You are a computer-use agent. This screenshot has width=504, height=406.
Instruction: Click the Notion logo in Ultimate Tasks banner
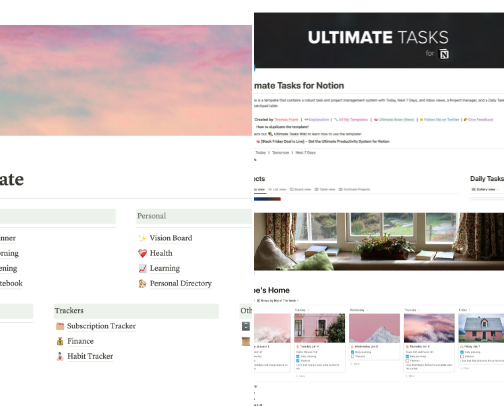pos(444,54)
